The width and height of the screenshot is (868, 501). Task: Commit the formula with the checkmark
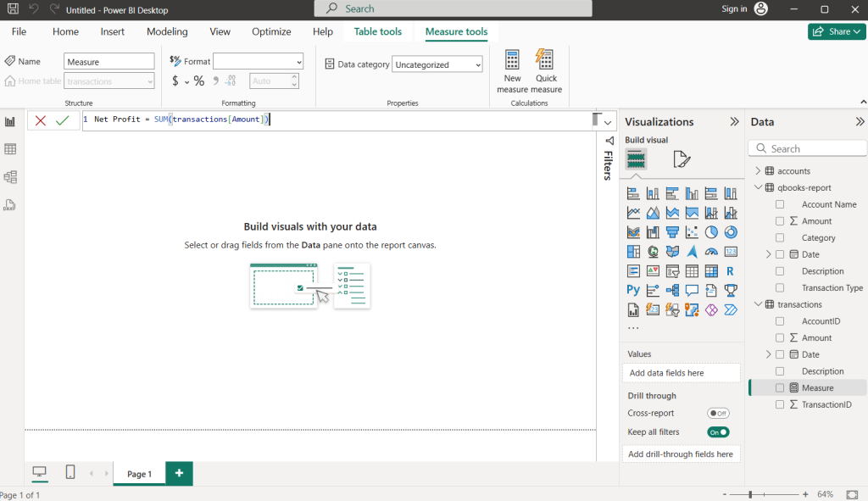62,120
